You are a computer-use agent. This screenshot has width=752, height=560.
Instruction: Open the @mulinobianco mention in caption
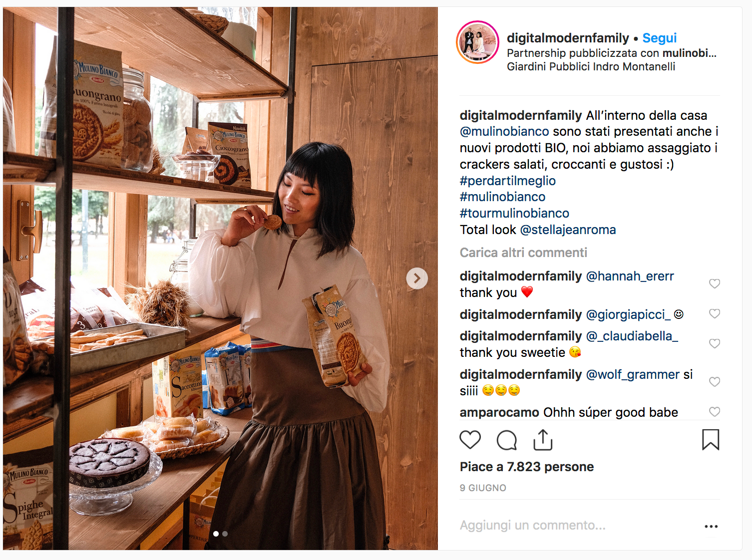(504, 131)
